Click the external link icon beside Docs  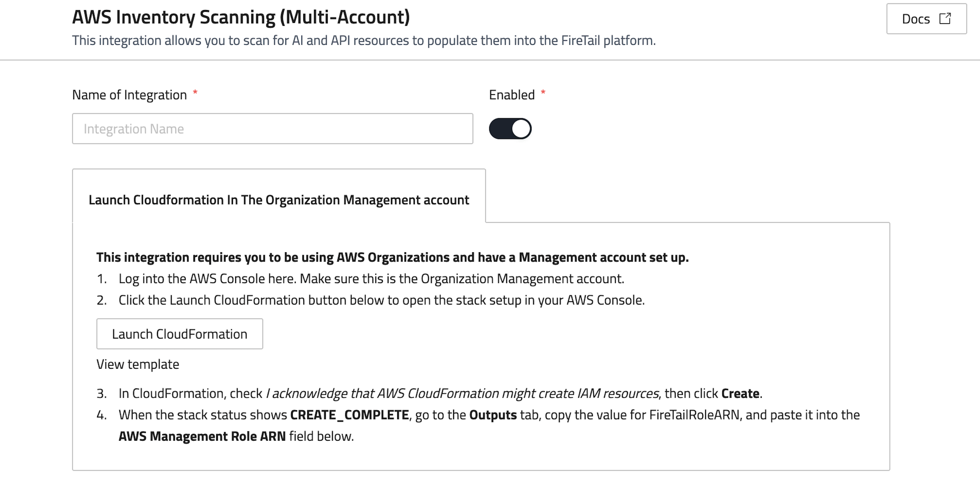pos(945,19)
